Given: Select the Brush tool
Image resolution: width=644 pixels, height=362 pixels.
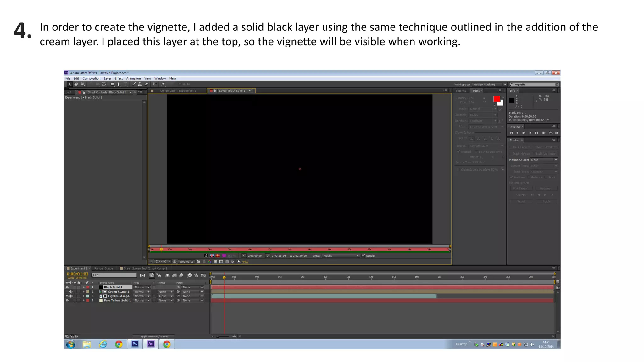Looking at the screenshot, I should [134, 84].
